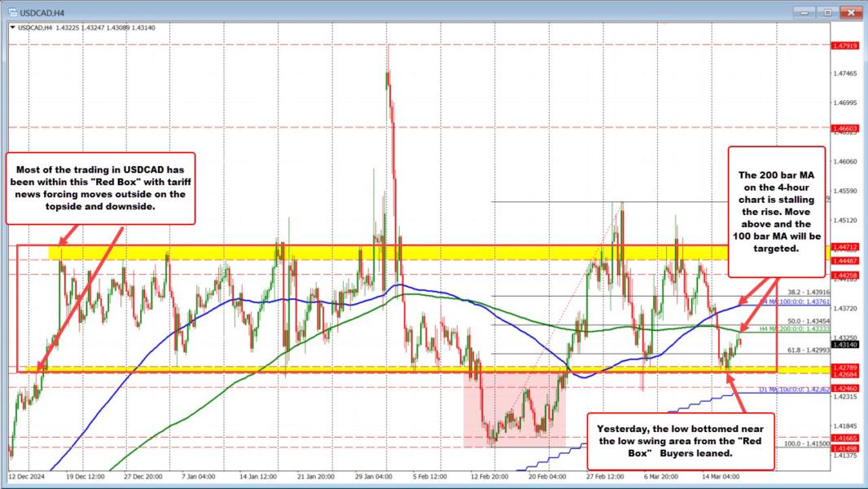
Task: Click the 100.0 - 1.41500 Fibonacci label
Action: 807,443
